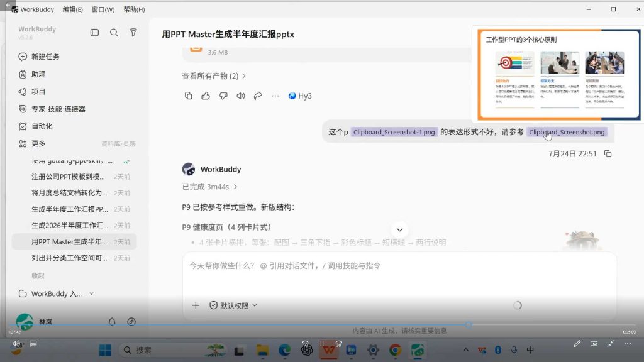The height and width of the screenshot is (362, 644).
Task: Open 专家·技能·连接器 section
Action: (x=52, y=109)
